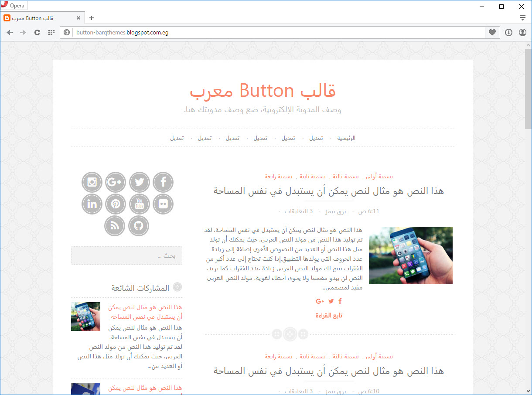Viewport: 532px width, 395px height.
Task: Visit the Twitter circle icon in sidebar
Action: 140,182
